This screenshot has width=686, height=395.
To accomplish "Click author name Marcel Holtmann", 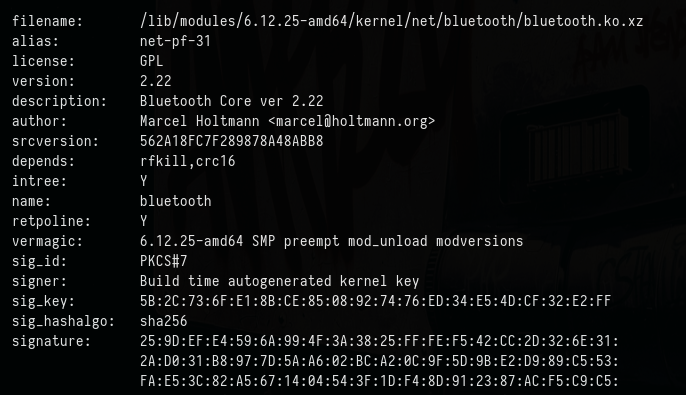I will 200,121.
